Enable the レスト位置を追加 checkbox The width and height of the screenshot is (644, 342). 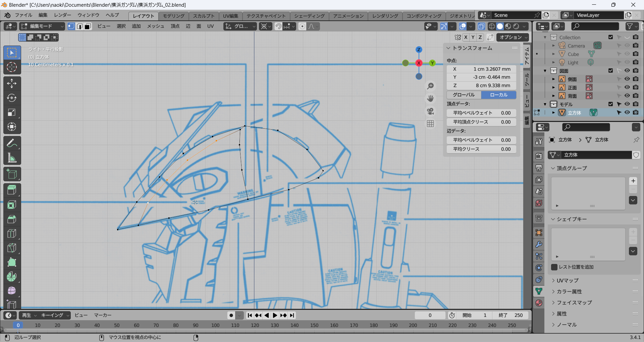click(x=554, y=267)
